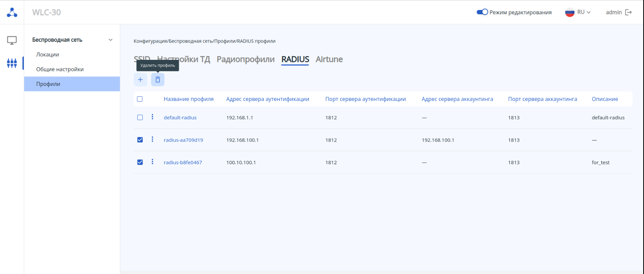Viewport: 644px width, 274px height.
Task: Collapse the Беспроводная сеть section chevron
Action: [111, 40]
